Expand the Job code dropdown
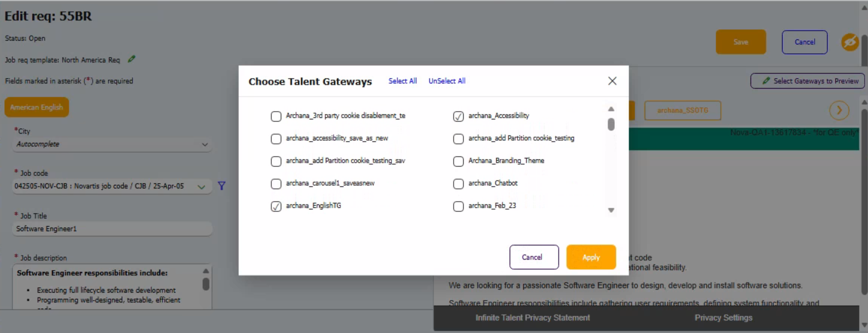868x333 pixels. click(201, 186)
